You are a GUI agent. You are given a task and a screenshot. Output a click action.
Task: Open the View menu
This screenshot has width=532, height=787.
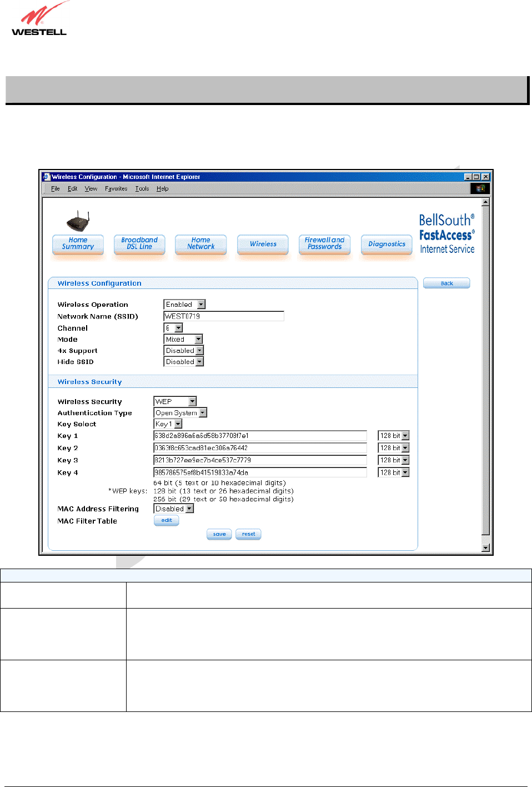91,189
